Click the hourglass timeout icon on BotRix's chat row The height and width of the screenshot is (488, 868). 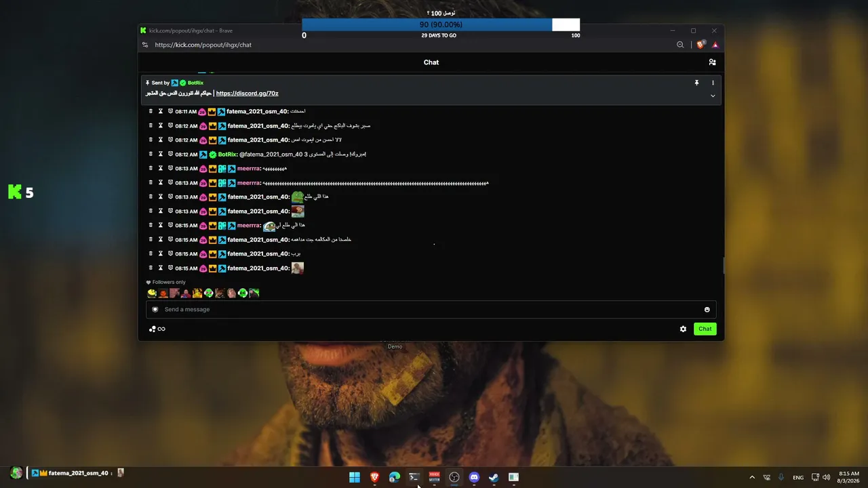click(161, 154)
